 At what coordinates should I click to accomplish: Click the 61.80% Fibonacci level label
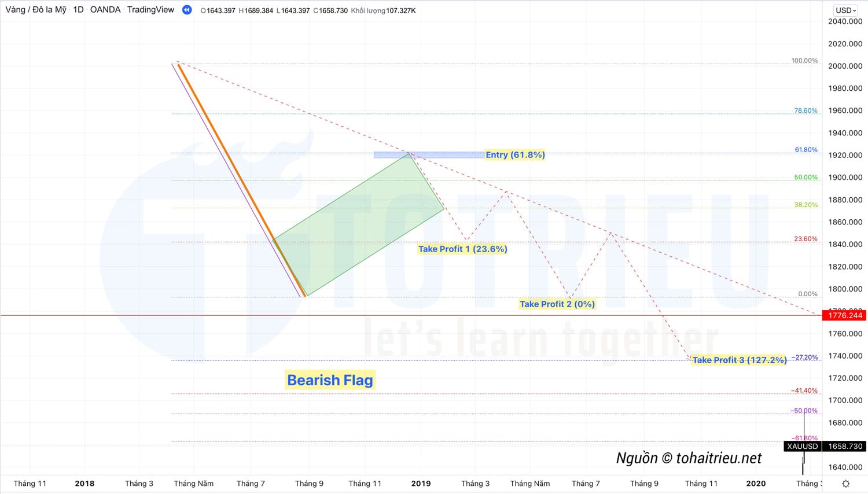click(806, 150)
